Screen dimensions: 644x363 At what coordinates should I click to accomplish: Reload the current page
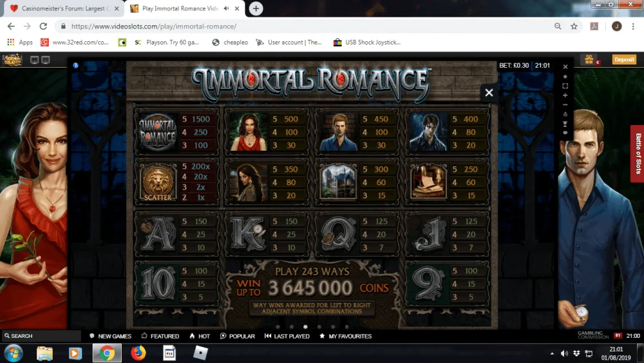pos(43,26)
